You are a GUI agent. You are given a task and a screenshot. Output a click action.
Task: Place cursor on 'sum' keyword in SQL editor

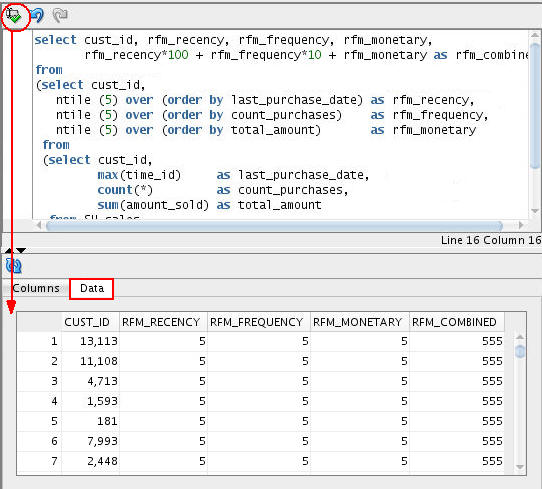108,205
